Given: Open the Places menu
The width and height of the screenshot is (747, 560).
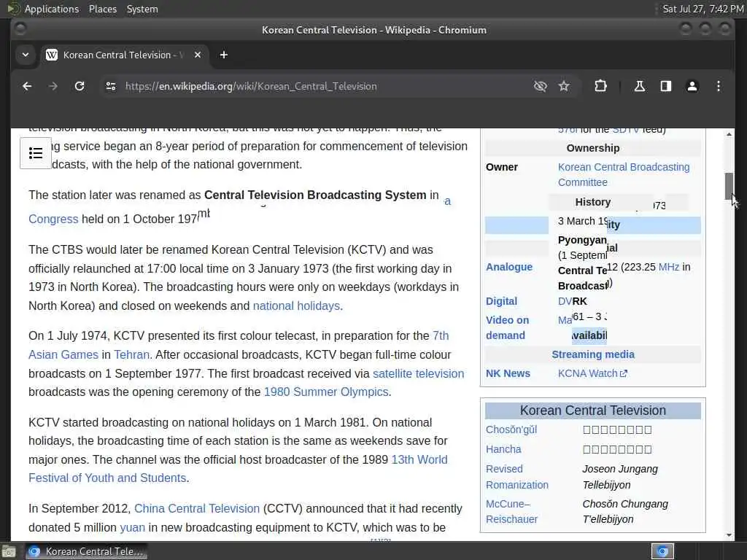Looking at the screenshot, I should 103,9.
